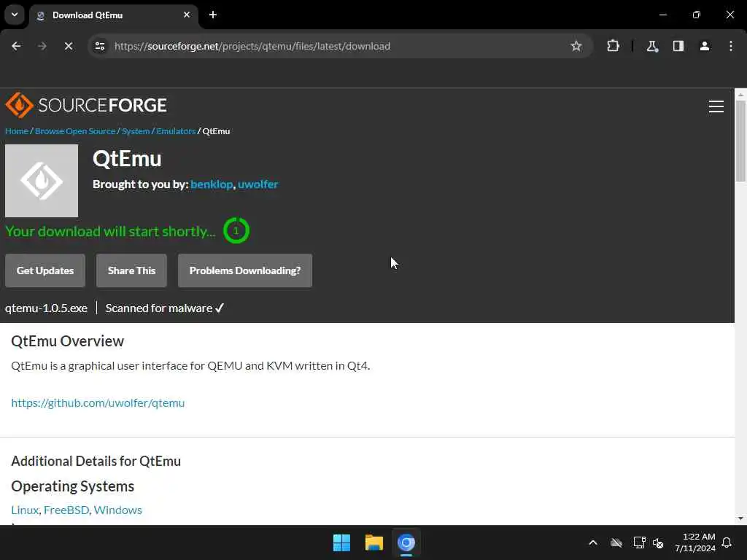Close the Download QtEmu tab
747x560 pixels.
tap(187, 15)
